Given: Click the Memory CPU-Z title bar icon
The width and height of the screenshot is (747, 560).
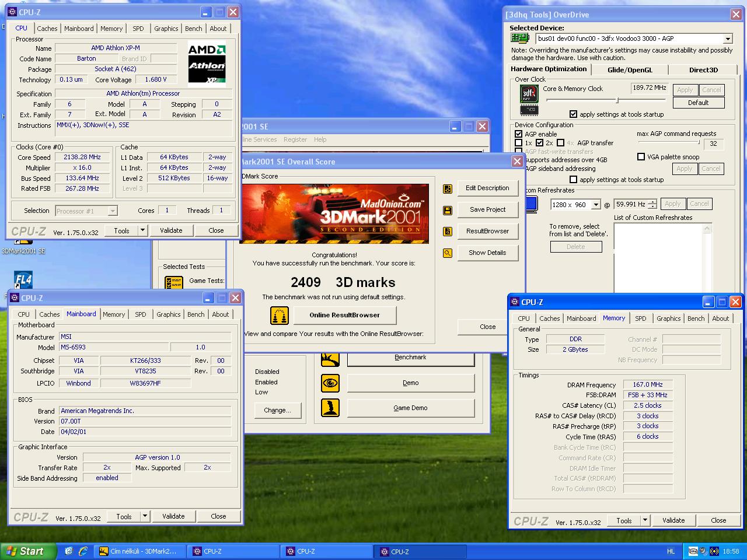Looking at the screenshot, I should coord(515,302).
